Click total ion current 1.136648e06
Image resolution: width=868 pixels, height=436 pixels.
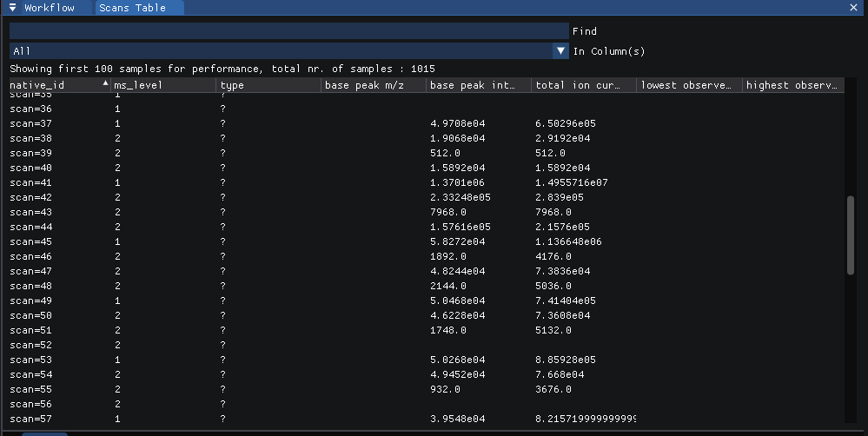click(568, 241)
